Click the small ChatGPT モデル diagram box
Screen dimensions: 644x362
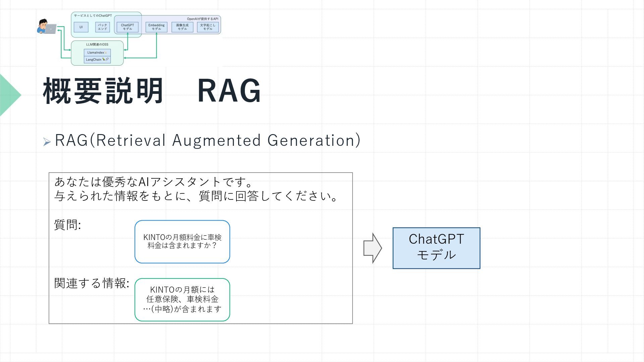coord(127,27)
